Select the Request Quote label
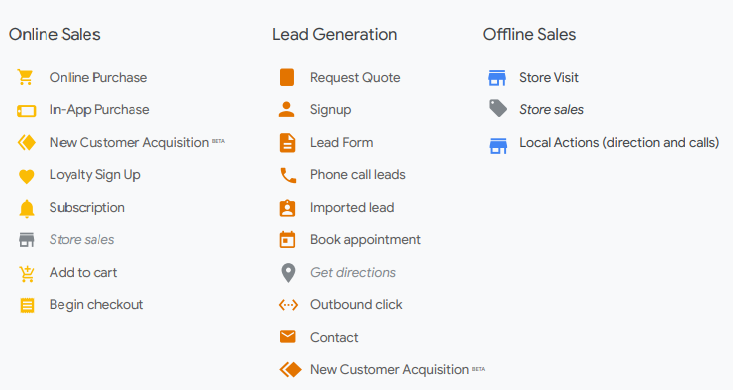The image size is (733, 390). (x=355, y=77)
